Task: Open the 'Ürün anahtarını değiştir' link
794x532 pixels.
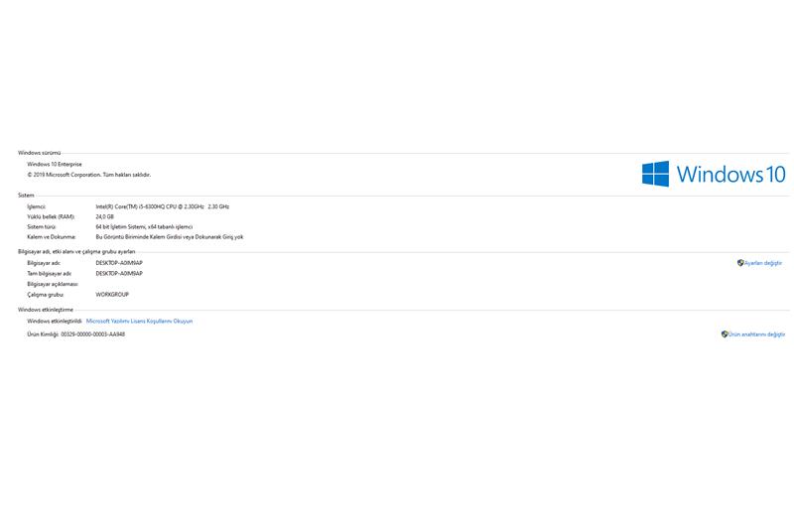Action: [756, 334]
